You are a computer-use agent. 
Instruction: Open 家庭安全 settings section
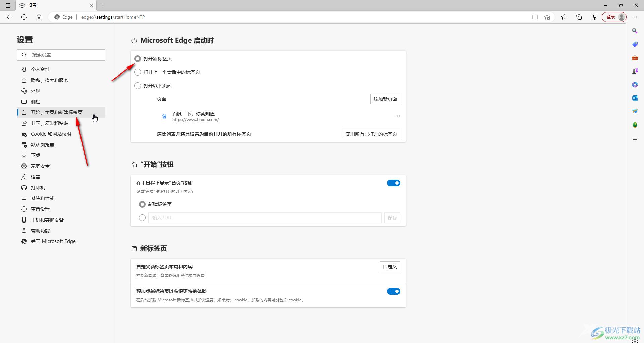tap(61, 166)
